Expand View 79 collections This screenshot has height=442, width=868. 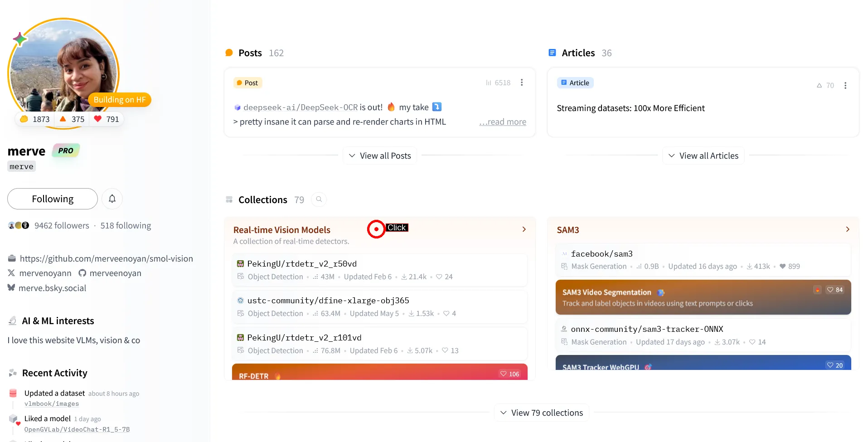coord(541,413)
